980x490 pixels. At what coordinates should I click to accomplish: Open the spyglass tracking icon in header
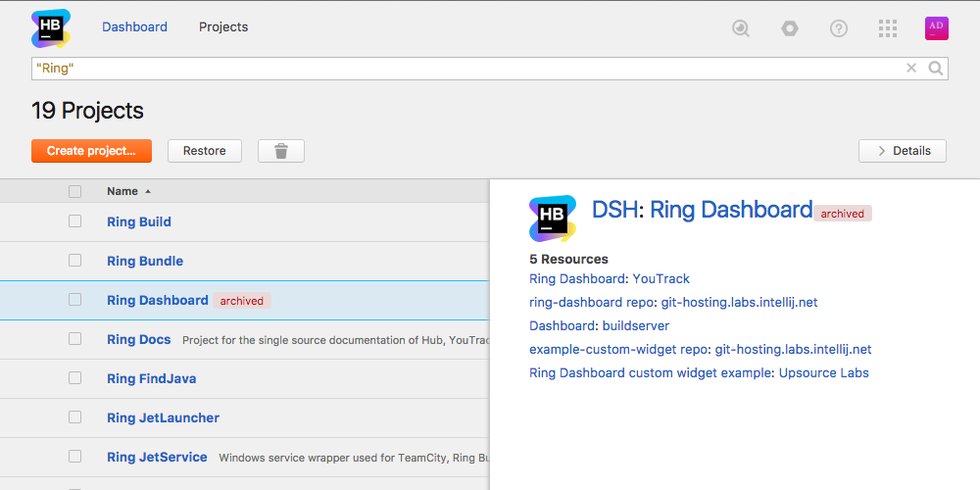pos(741,28)
